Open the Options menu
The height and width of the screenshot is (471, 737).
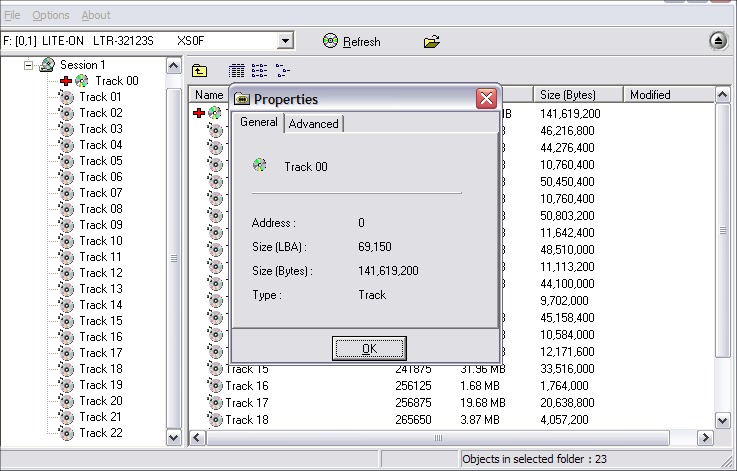point(50,15)
